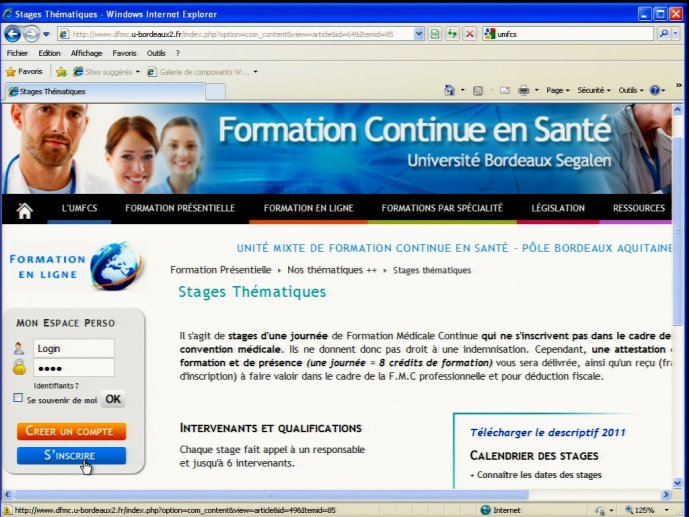The image size is (689, 517).
Task: Go back with the browser Back arrow
Action: (13, 34)
